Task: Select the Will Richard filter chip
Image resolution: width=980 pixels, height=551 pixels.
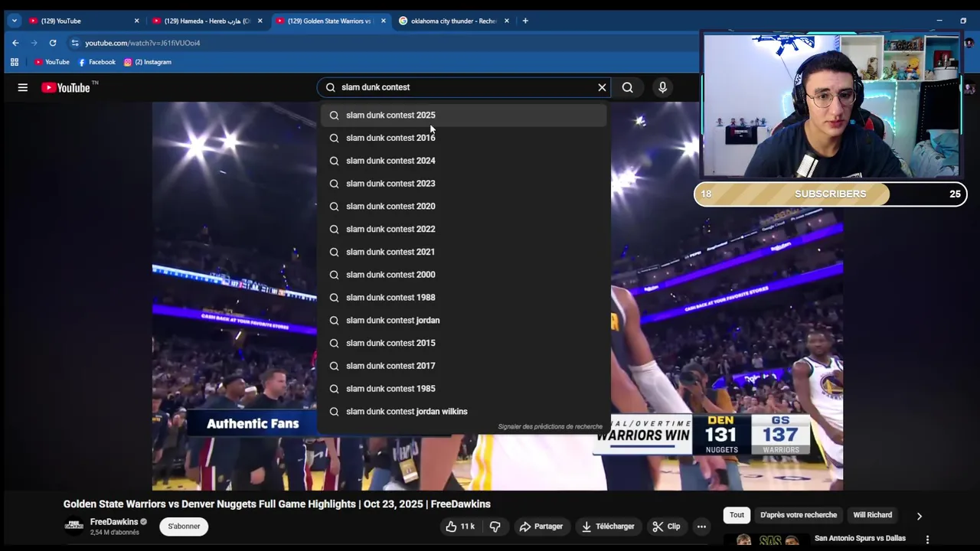Action: 873,515
